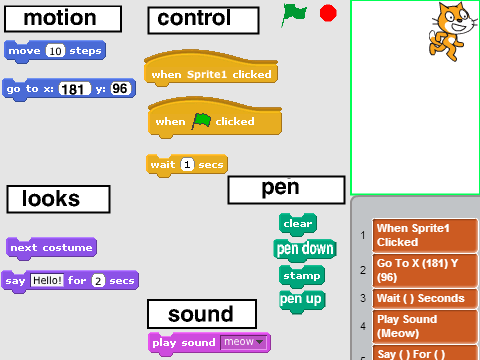Viewport: 480px width, 360px height.
Task: Click the y value 96 field
Action: click(121, 89)
